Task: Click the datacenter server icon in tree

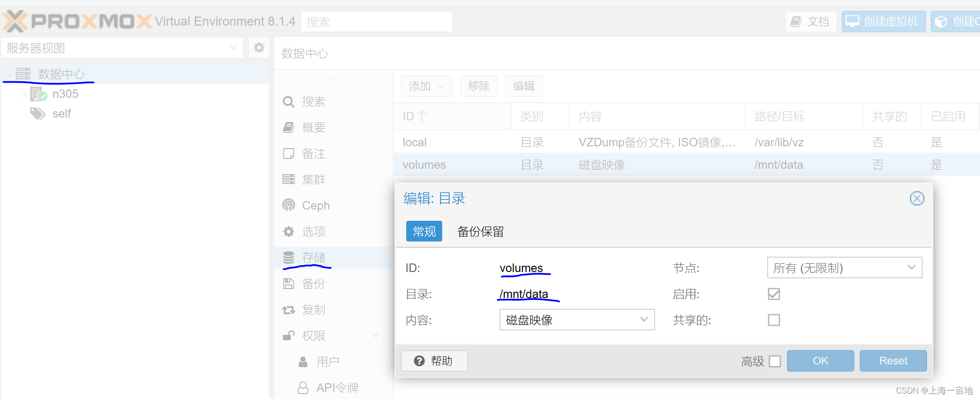Action: coord(23,74)
